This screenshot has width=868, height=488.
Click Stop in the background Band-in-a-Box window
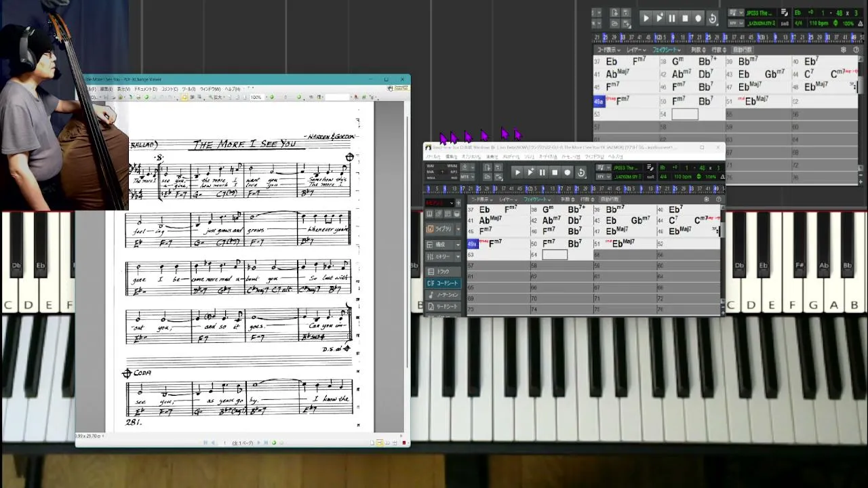click(685, 18)
